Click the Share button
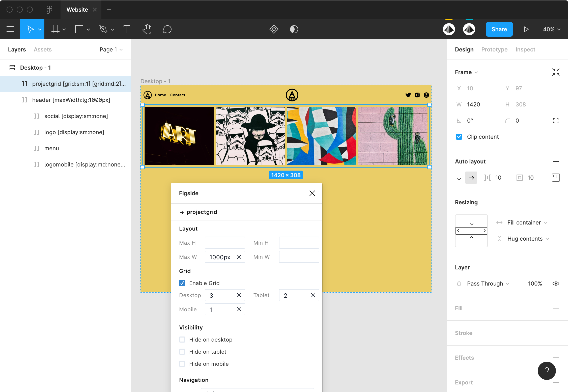Viewport: 568px width, 392px height. click(499, 29)
